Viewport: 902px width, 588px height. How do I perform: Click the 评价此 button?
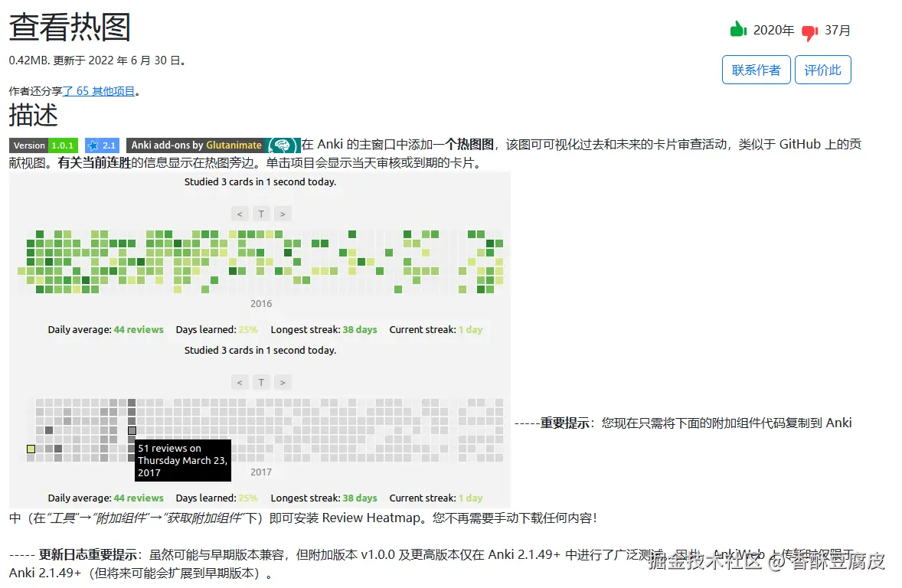tap(822, 70)
